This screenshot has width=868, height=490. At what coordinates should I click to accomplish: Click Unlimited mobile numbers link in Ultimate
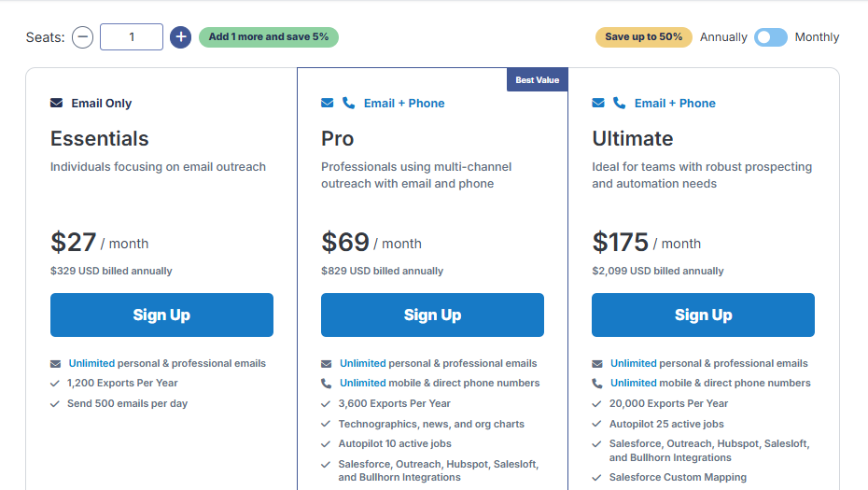click(x=634, y=383)
